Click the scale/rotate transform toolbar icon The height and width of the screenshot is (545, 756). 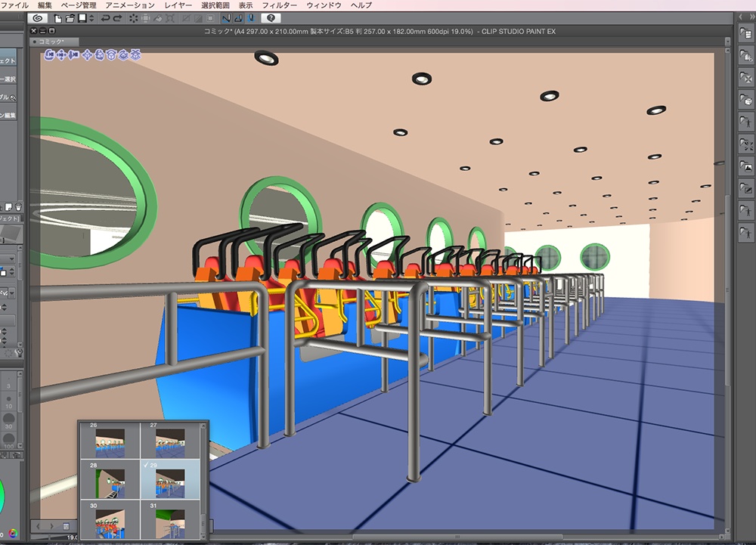tap(170, 18)
